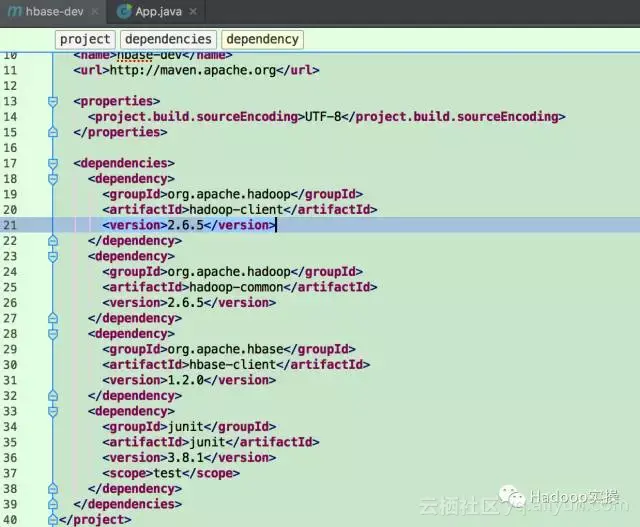Click fold end marker at line 32
This screenshot has width=640, height=527.
[x=53, y=396]
